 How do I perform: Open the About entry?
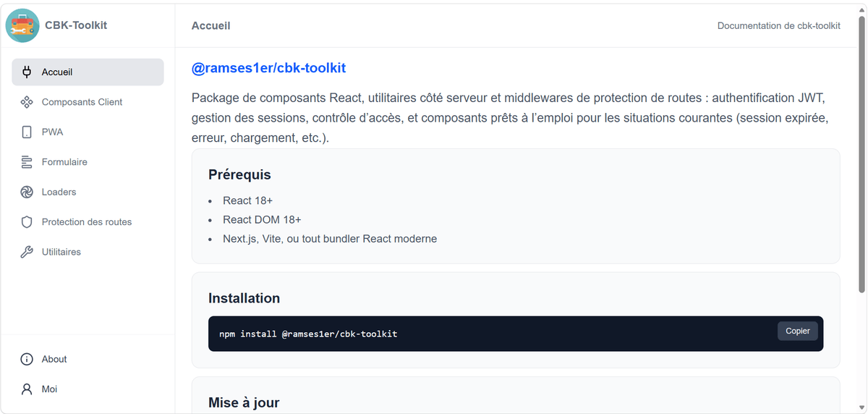click(88, 359)
